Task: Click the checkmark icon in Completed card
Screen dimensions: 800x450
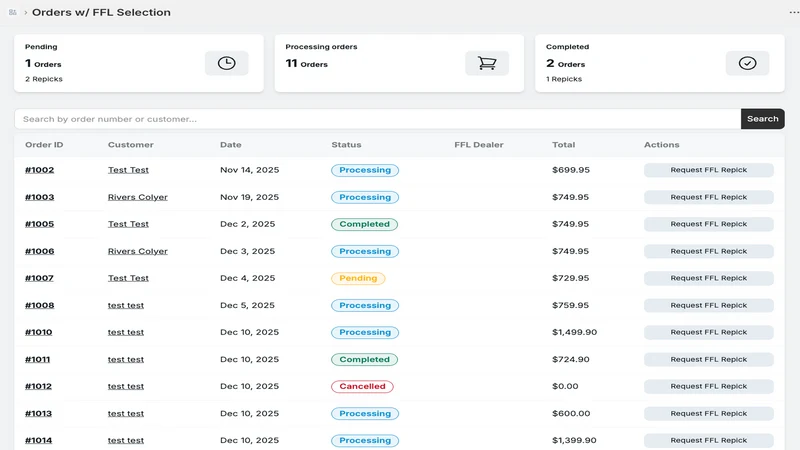Action: tap(747, 63)
